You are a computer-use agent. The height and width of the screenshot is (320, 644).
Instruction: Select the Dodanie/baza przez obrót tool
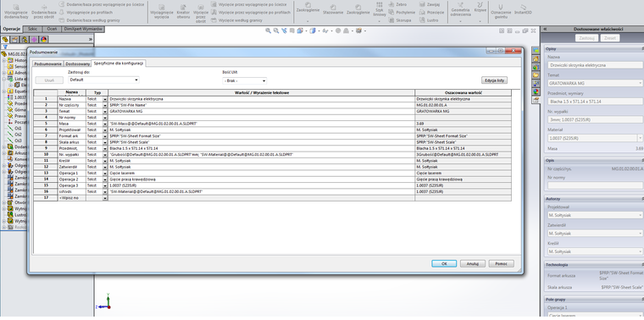pyautogui.click(x=44, y=12)
